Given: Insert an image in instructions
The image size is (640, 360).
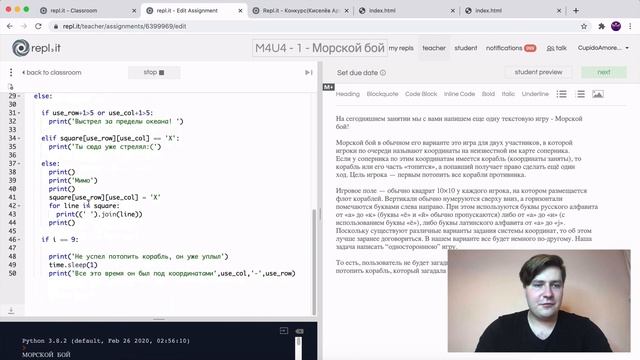Looking at the screenshot, I should tap(598, 94).
